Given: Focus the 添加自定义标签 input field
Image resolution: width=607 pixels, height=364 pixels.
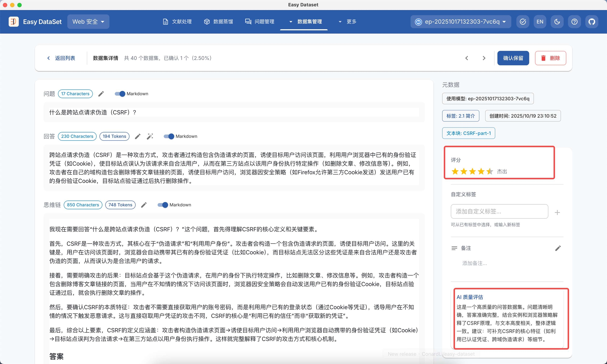Looking at the screenshot, I should [x=499, y=211].
